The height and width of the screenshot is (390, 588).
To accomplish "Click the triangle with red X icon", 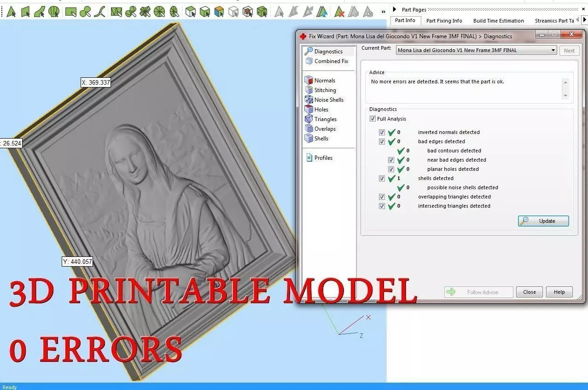I will 339,12.
